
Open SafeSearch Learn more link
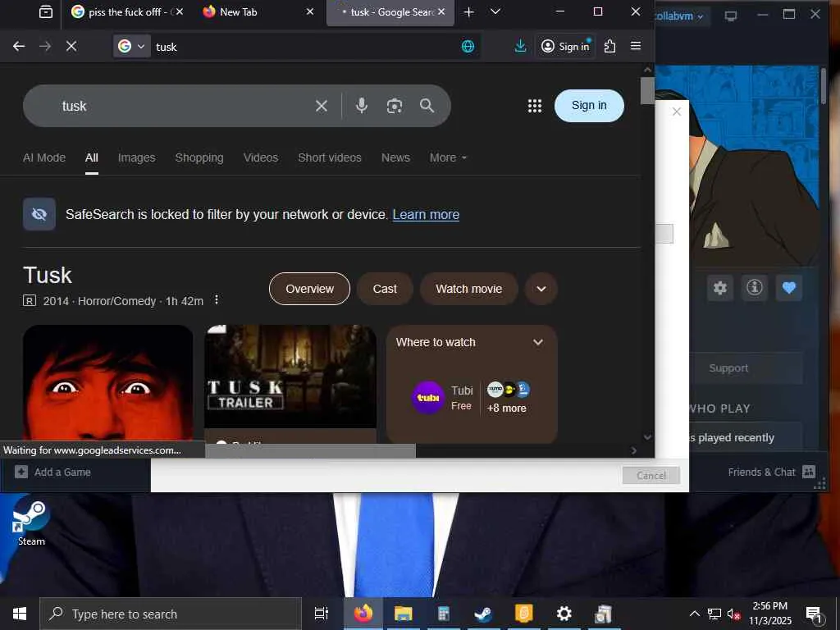point(426,214)
